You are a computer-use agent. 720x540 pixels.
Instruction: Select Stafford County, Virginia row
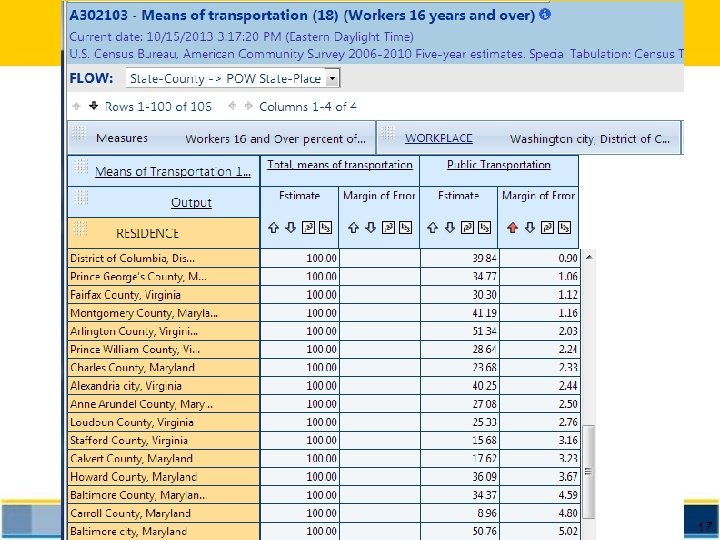click(x=163, y=440)
